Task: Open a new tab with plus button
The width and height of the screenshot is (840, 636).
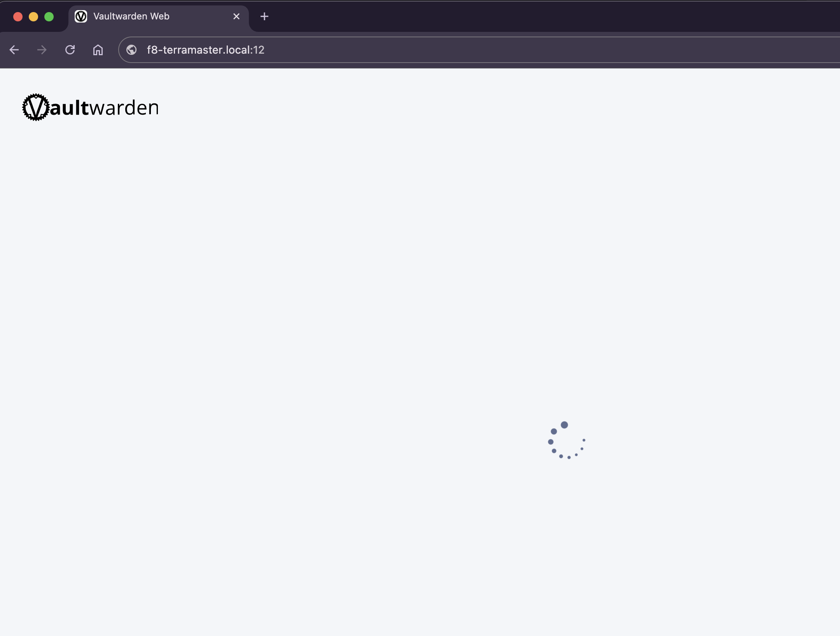Action: click(264, 16)
